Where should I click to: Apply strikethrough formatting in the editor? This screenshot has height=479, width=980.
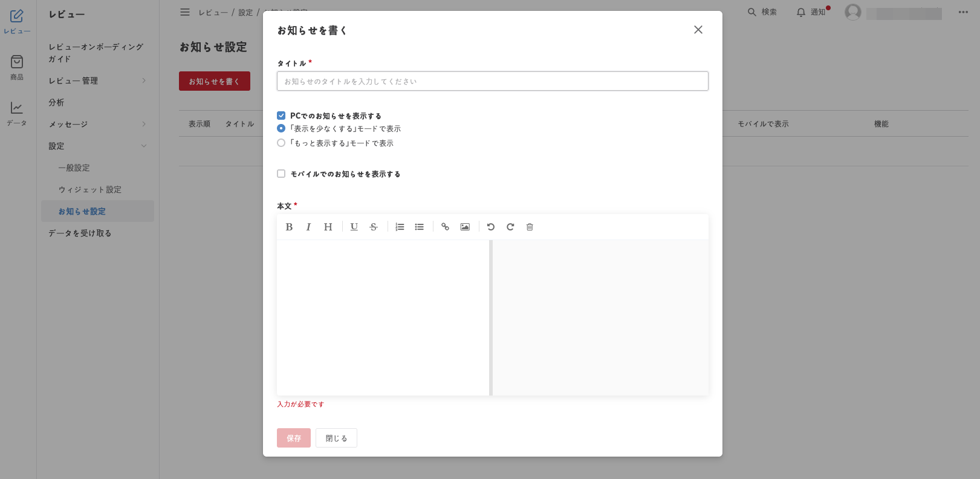374,227
